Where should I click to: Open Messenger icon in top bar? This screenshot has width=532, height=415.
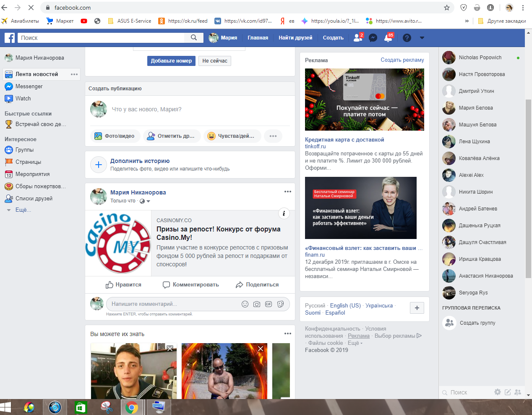coord(373,38)
